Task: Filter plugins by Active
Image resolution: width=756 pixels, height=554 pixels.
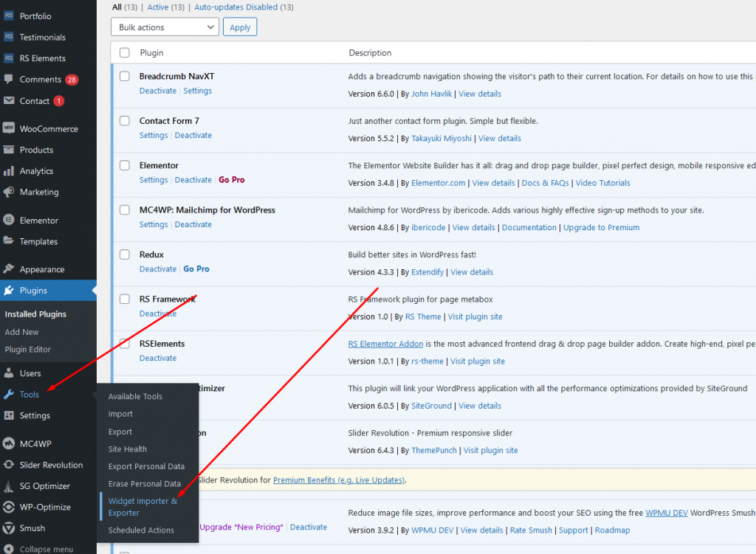Action: (x=158, y=7)
